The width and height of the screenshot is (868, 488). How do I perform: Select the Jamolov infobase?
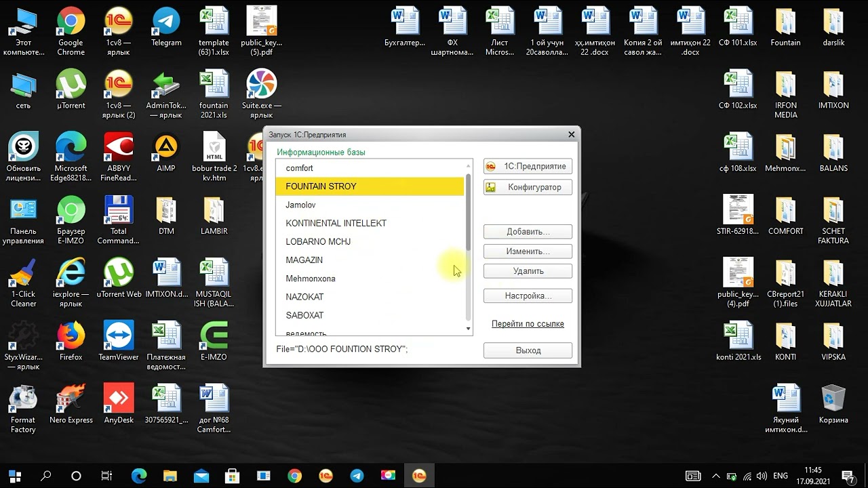(370, 205)
